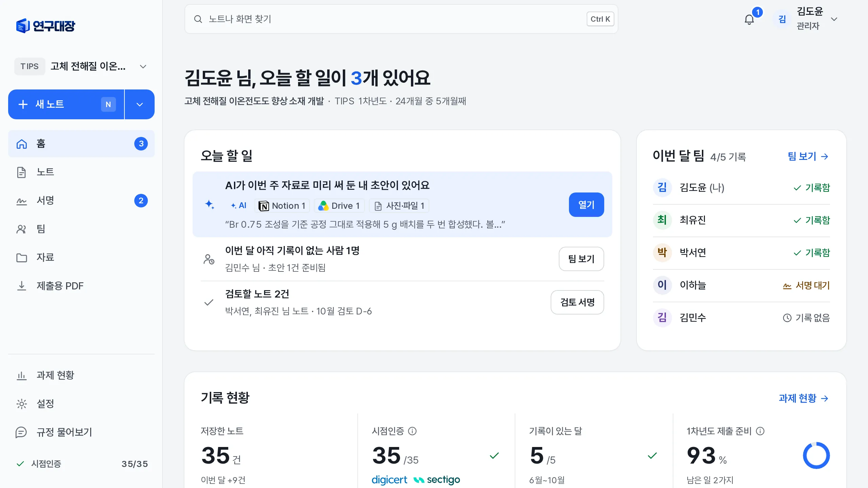The image size is (868, 488).
Task: Open 제출용 PDF in the sidebar
Action: [81, 286]
